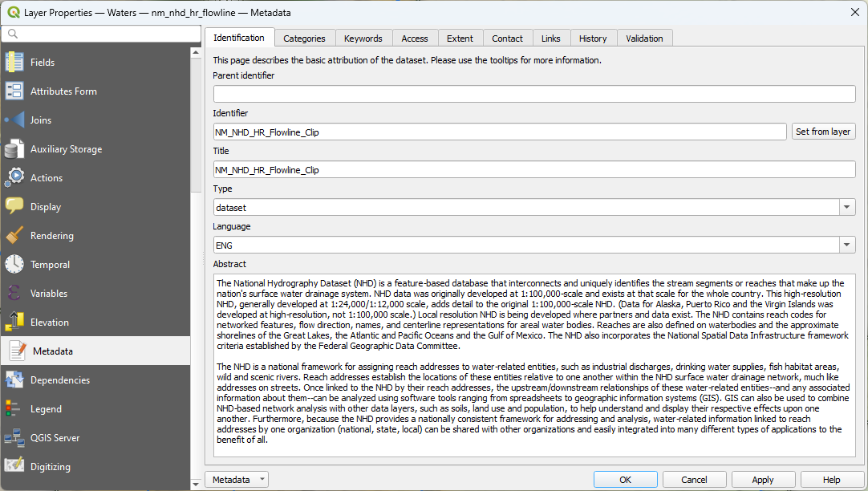This screenshot has width=868, height=491.
Task: Open the Display speech-bubble icon
Action: (x=14, y=206)
